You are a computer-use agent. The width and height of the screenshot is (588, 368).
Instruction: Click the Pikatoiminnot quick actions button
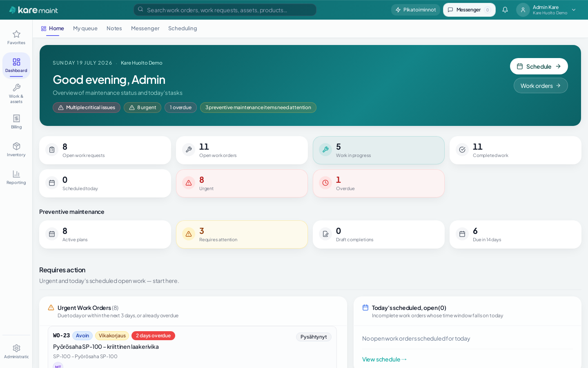pyautogui.click(x=416, y=10)
